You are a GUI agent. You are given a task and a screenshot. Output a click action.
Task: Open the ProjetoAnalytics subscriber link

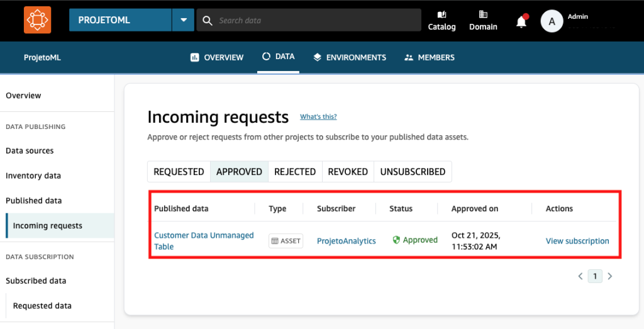point(346,241)
